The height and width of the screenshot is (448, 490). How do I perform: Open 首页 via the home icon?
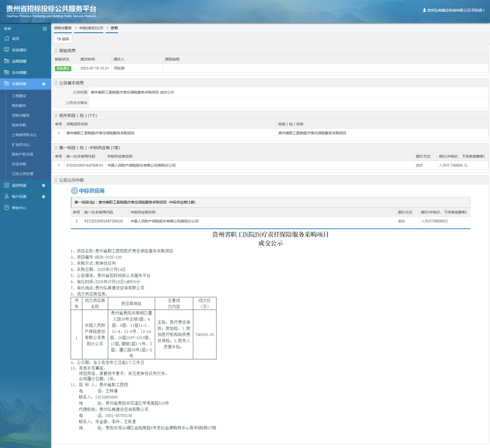[x=7, y=38]
